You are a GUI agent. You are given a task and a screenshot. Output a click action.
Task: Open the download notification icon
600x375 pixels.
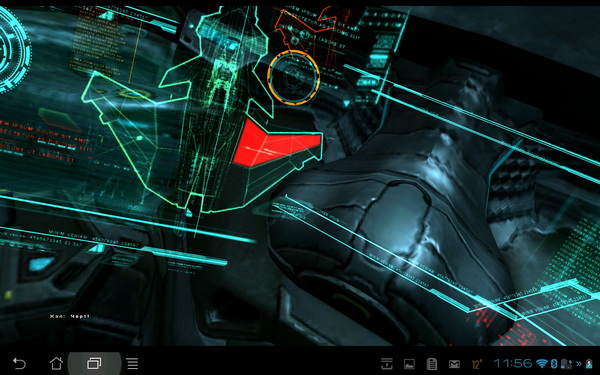[x=387, y=364]
